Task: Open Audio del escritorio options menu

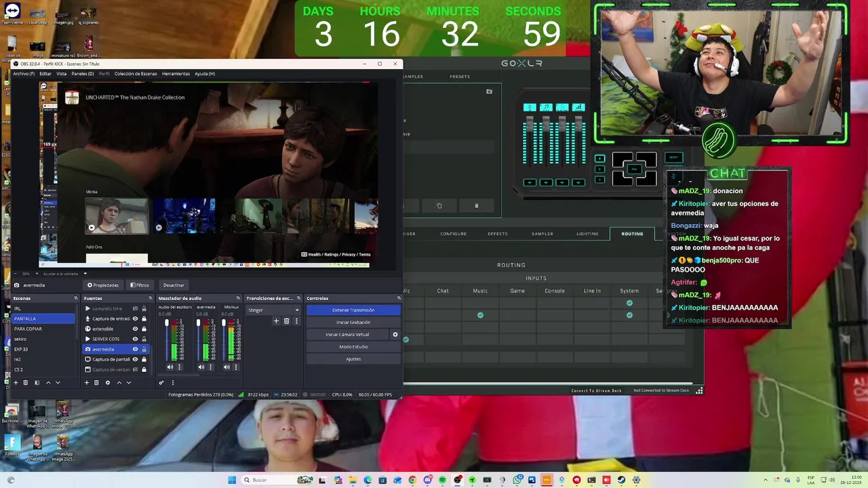Action: point(179,367)
